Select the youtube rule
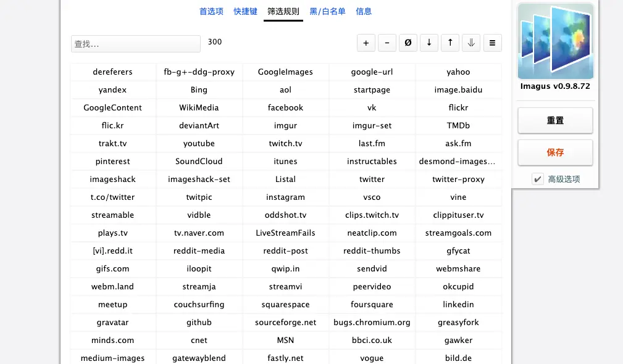The width and height of the screenshot is (623, 364). coord(199,143)
